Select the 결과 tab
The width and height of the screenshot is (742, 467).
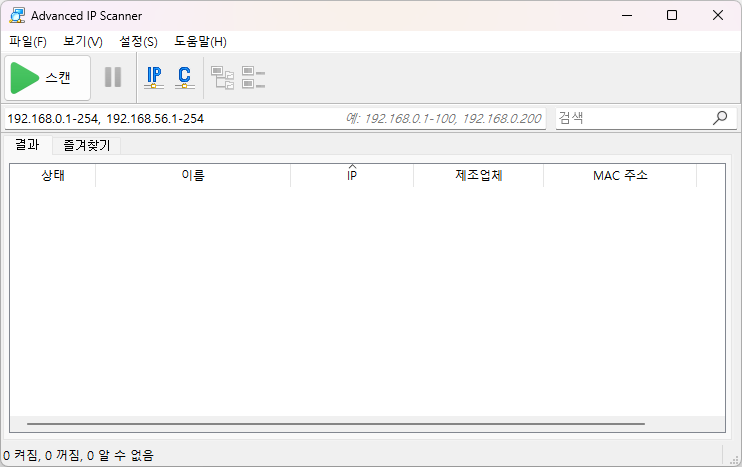point(27,145)
